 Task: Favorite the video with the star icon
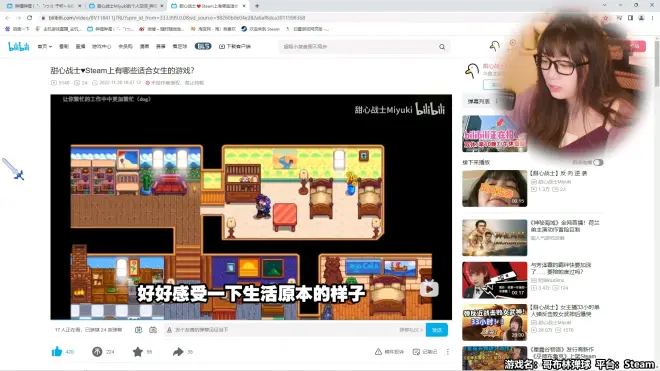click(138, 352)
